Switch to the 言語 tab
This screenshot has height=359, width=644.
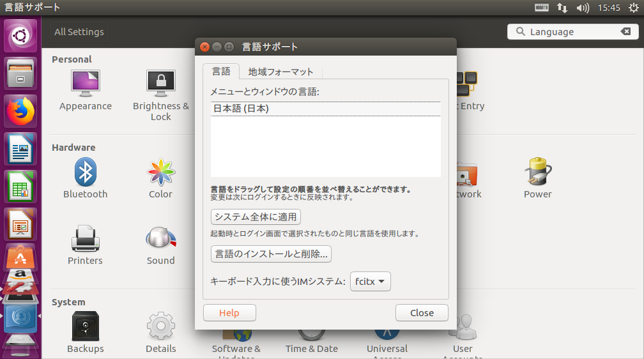221,72
